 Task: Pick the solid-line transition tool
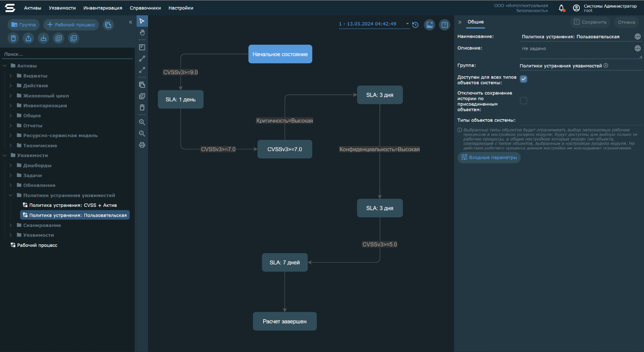(x=142, y=58)
